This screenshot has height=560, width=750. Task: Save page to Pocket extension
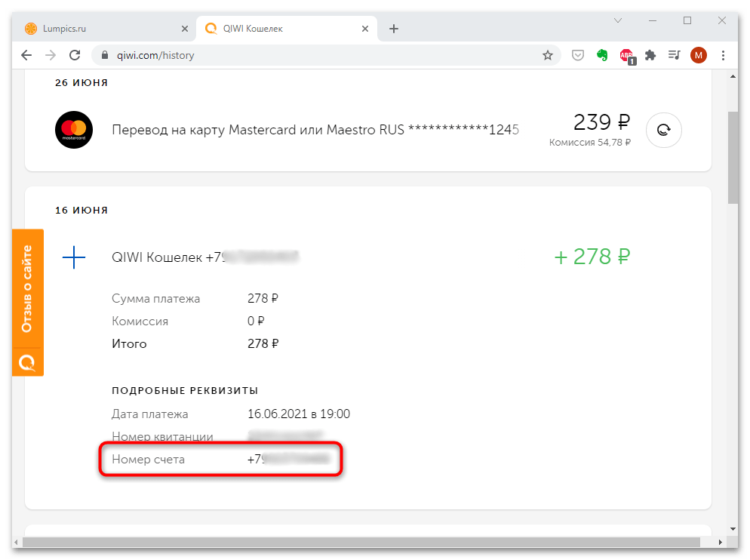(577, 55)
